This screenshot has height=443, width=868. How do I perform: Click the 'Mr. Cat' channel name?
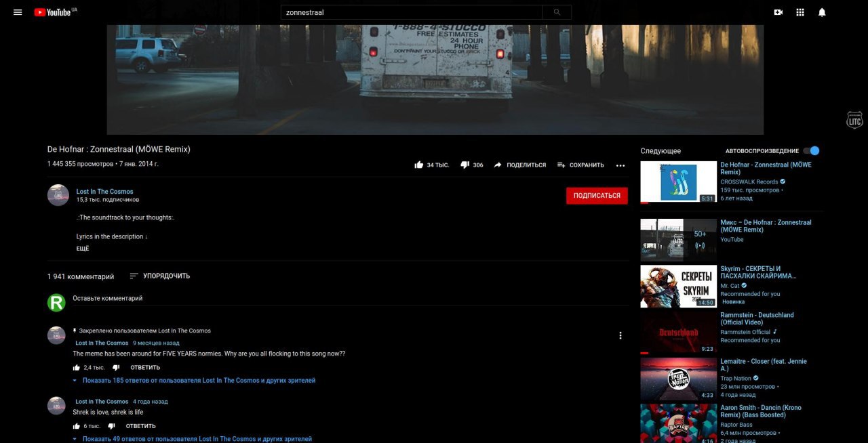click(730, 286)
